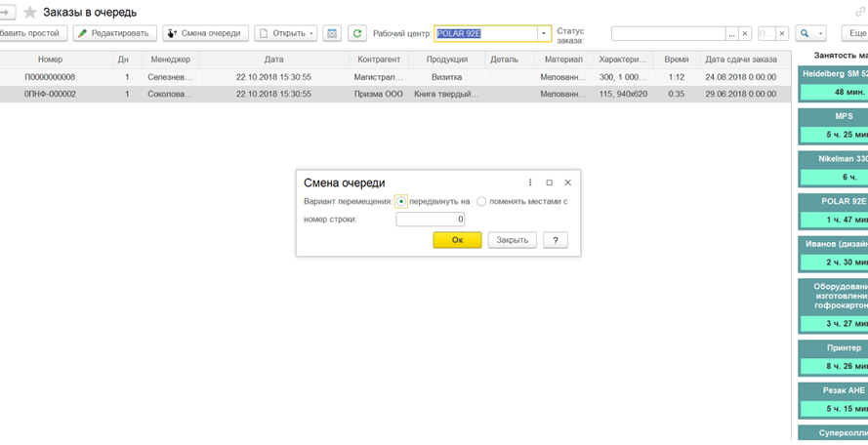The width and height of the screenshot is (868, 445).
Task: Select the 'поменять местами с' radio option
Action: click(x=481, y=201)
